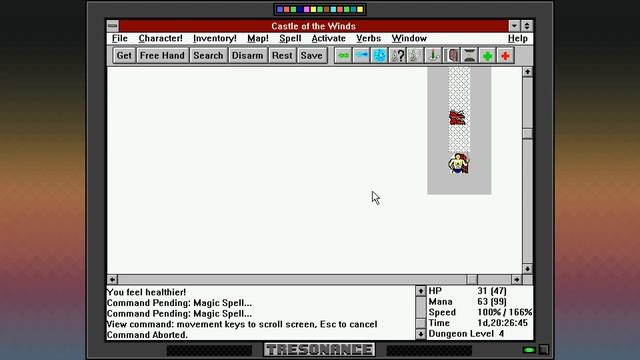Click the square button beside the green LED
The width and height of the screenshot is (640, 360).
click(x=544, y=350)
